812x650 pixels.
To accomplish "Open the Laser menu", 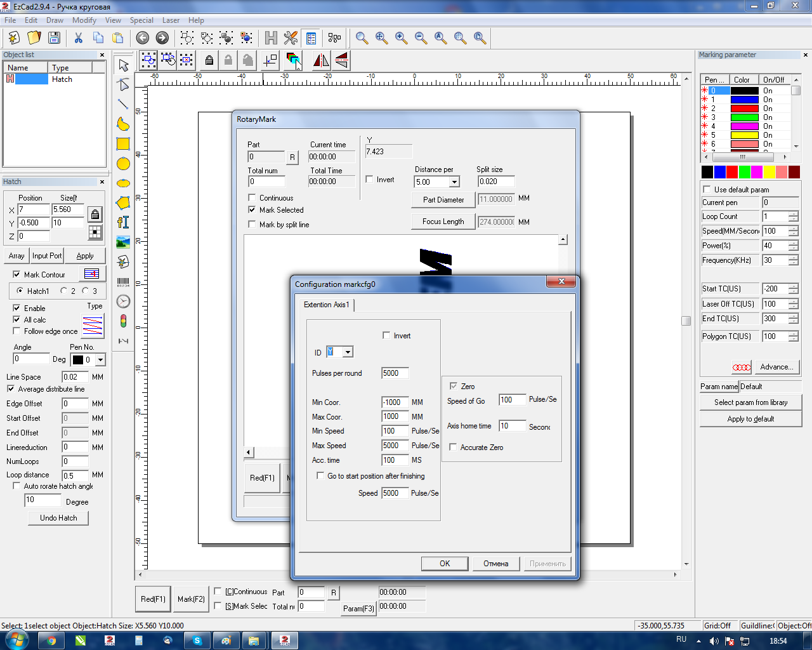I will coord(171,20).
